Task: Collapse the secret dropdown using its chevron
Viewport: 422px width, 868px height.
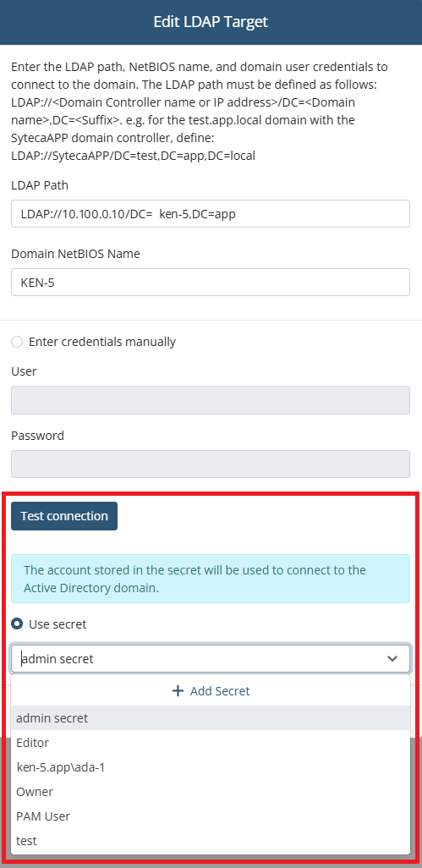Action: [392, 659]
